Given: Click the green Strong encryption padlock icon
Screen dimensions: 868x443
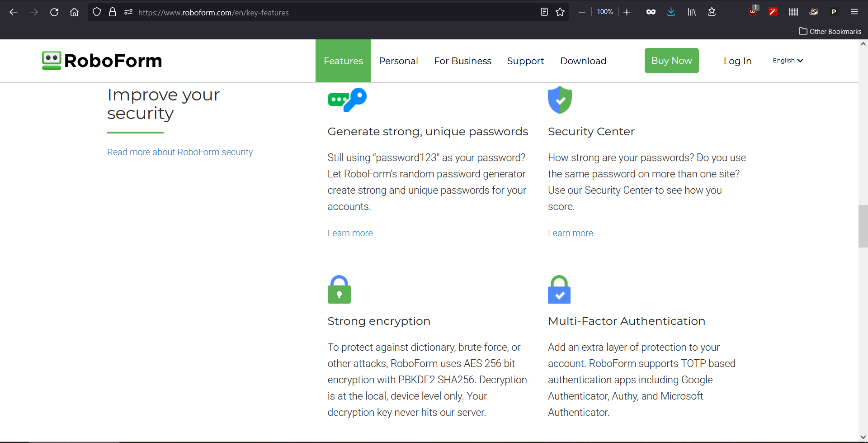Looking at the screenshot, I should [339, 290].
